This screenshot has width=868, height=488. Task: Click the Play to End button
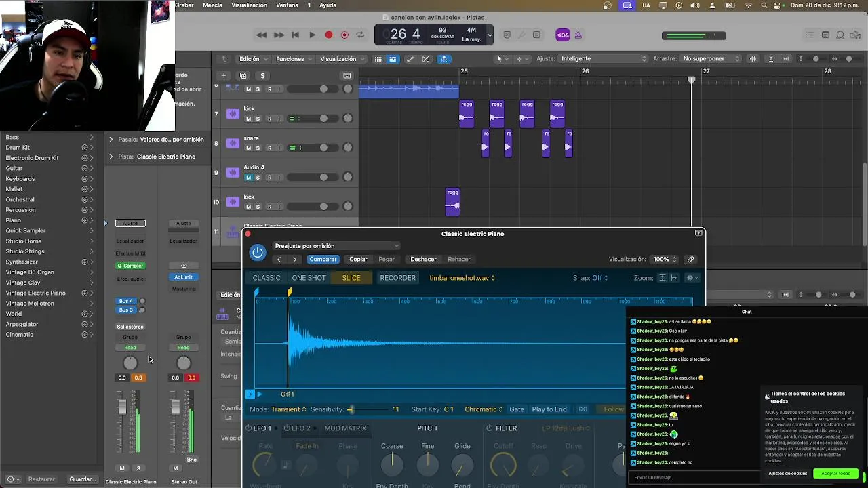(549, 409)
